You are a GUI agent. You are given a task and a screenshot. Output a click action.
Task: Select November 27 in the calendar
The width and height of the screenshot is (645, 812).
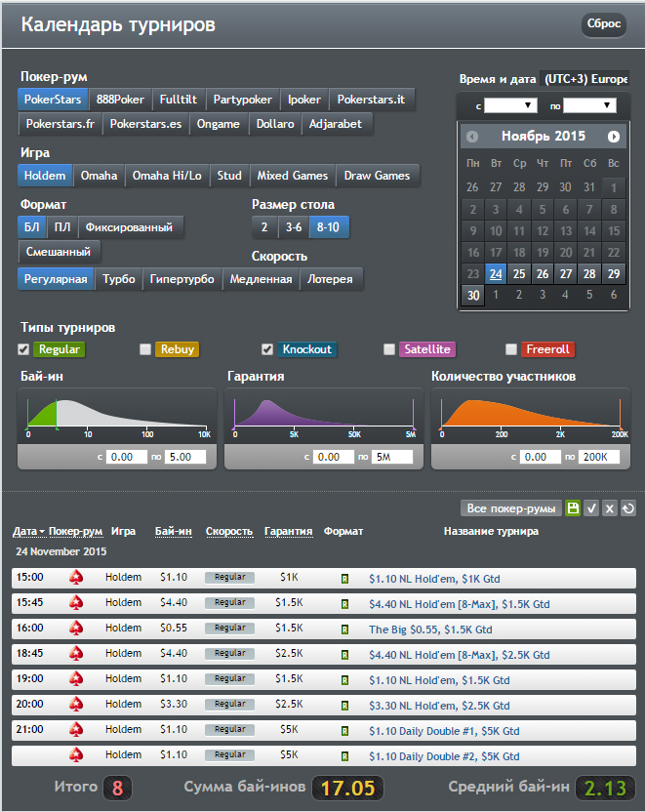(x=566, y=274)
